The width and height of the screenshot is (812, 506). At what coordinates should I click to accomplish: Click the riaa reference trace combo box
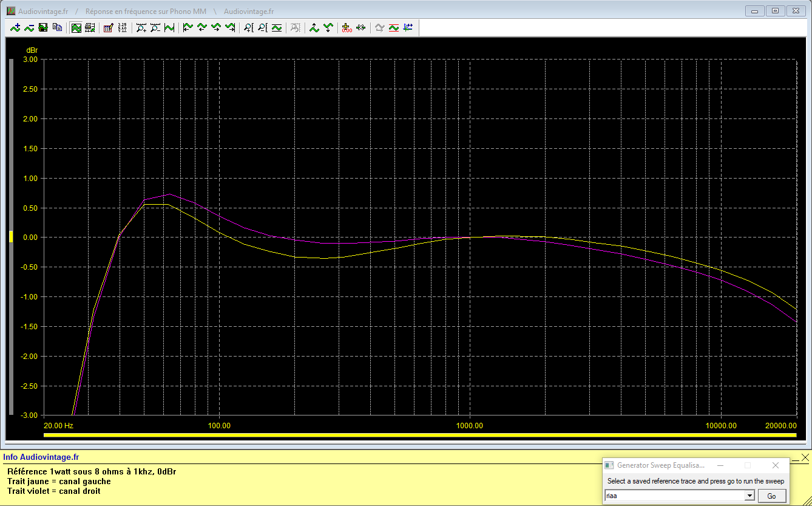click(x=680, y=496)
